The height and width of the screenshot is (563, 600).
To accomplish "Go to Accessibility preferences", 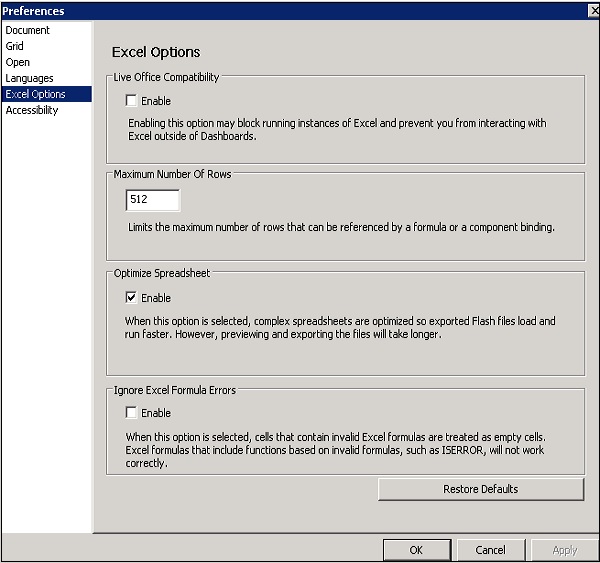I will point(32,110).
